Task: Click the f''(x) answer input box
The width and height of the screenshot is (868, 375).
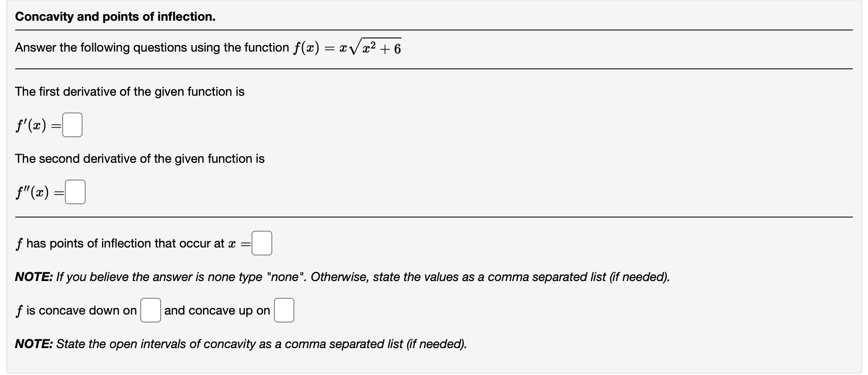Action: click(x=75, y=191)
